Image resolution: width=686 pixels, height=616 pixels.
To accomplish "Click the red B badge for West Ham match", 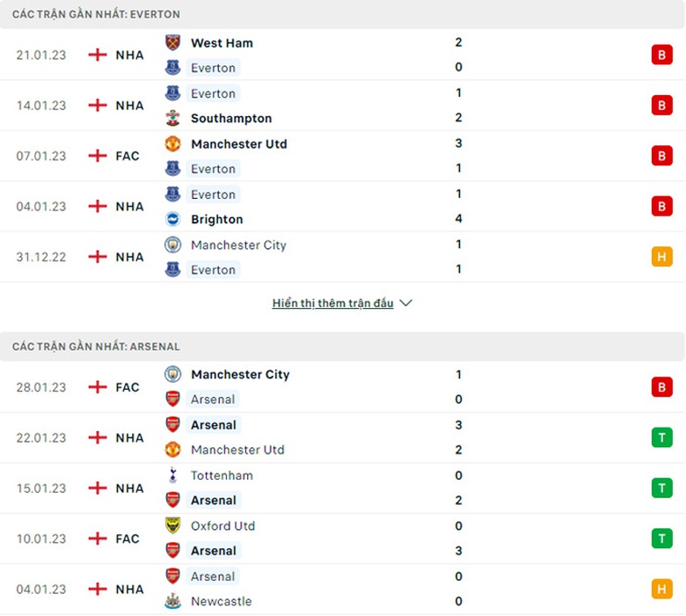I will 661,55.
